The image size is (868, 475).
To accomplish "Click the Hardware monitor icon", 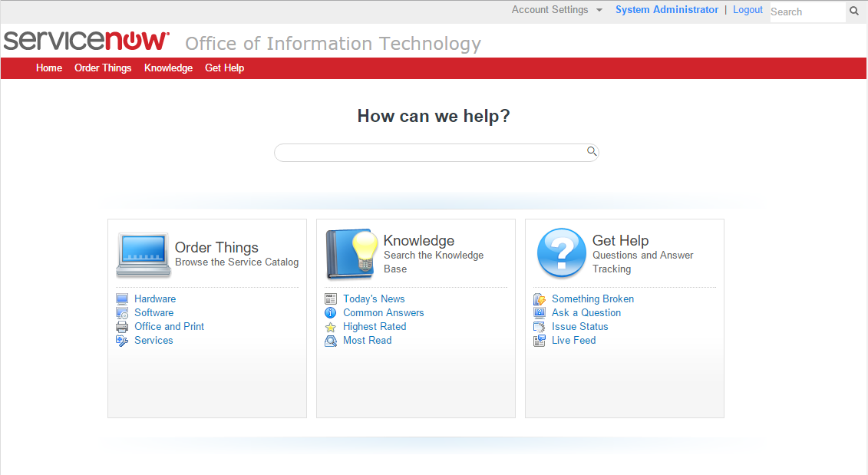I will coord(122,299).
